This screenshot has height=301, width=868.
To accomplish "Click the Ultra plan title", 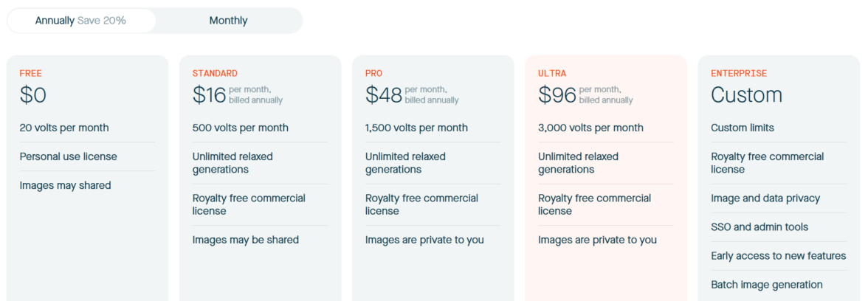I will (552, 73).
